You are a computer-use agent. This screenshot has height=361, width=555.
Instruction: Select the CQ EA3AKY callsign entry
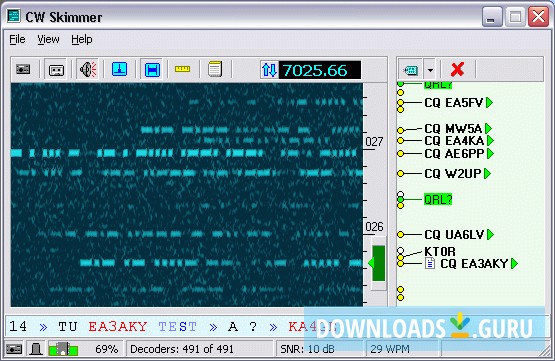click(474, 264)
